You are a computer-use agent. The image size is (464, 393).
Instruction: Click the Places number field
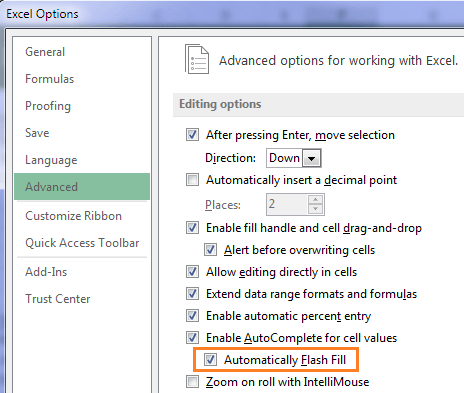coord(287,204)
